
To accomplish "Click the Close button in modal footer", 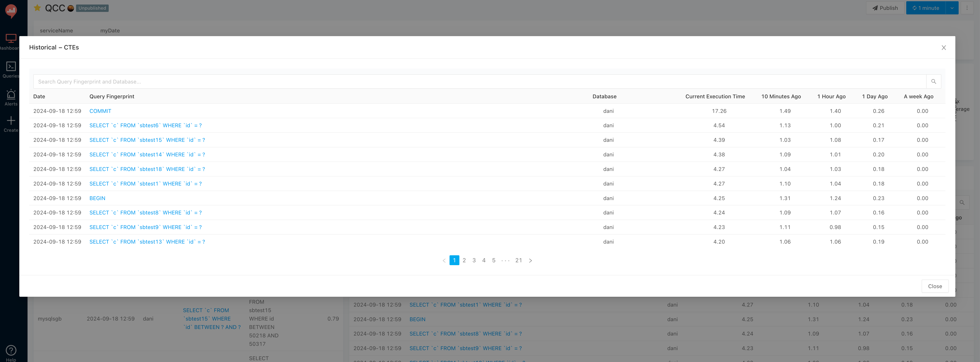I will pyautogui.click(x=935, y=286).
